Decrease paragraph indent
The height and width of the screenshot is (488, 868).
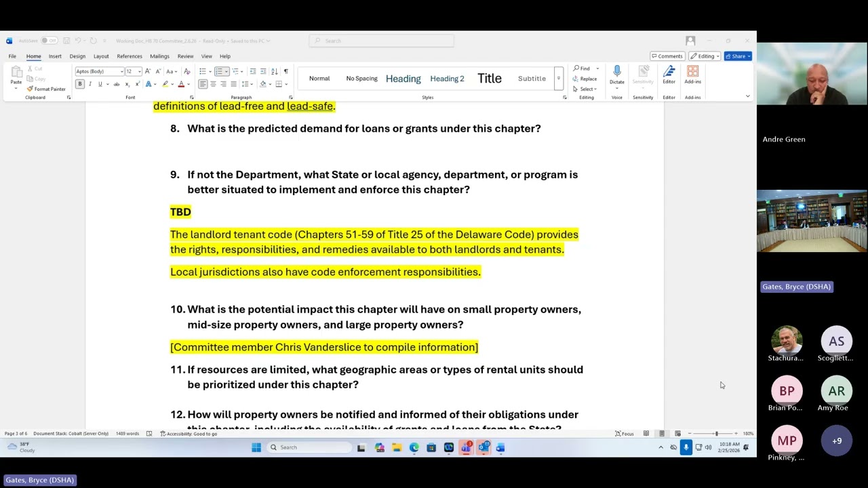pos(253,71)
